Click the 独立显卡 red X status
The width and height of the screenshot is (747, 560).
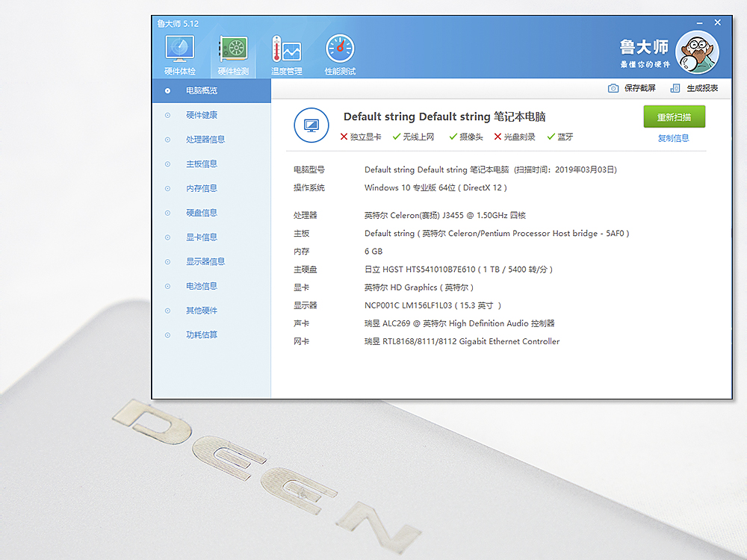(361, 137)
